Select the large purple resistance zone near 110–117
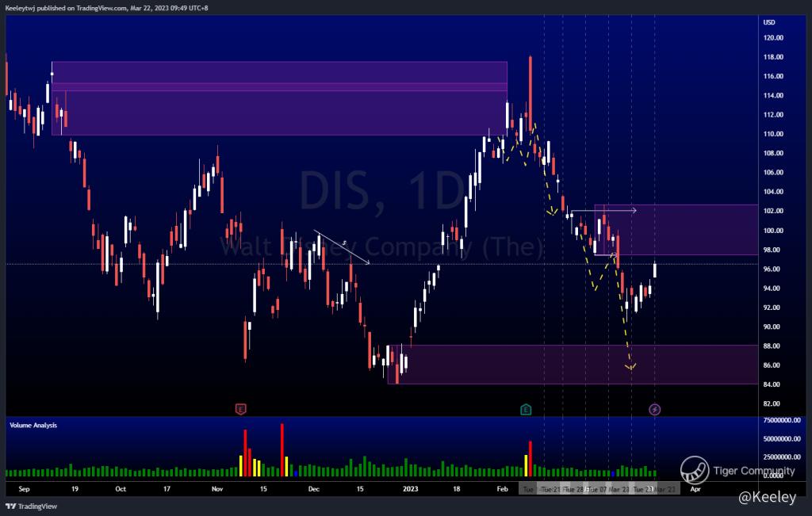Image resolution: width=812 pixels, height=516 pixels. coord(279,98)
